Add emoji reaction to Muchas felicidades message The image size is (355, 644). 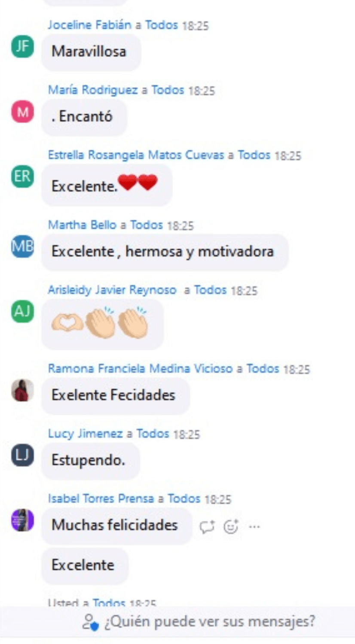[x=231, y=526]
